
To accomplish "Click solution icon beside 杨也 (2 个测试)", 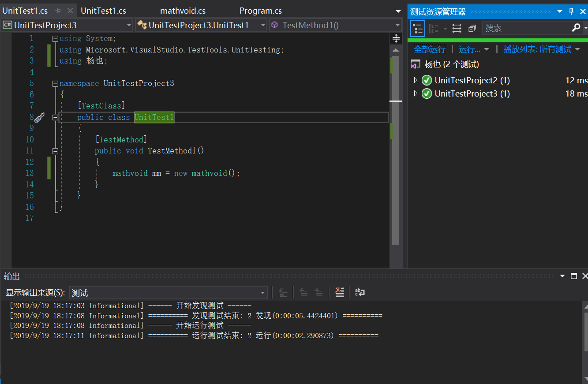I will (x=415, y=64).
